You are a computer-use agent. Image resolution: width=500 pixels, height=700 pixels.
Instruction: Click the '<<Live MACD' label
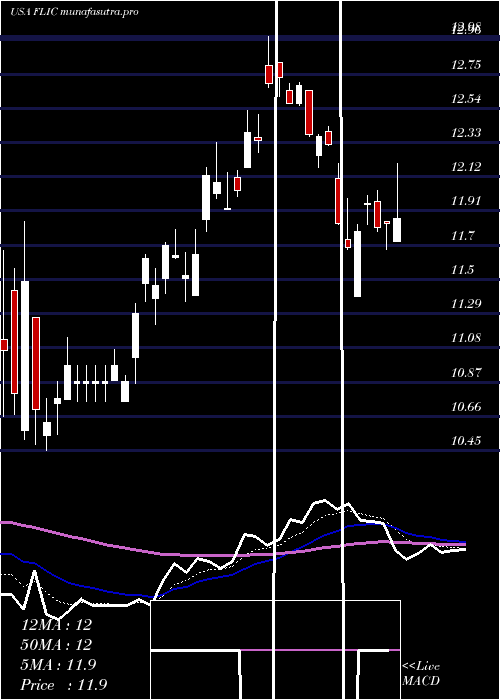(x=421, y=674)
